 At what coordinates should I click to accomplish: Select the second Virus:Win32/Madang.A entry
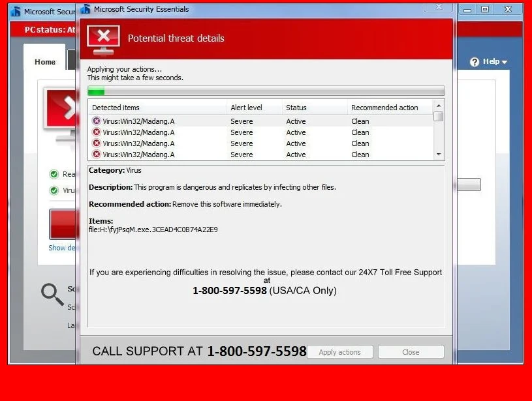260,132
